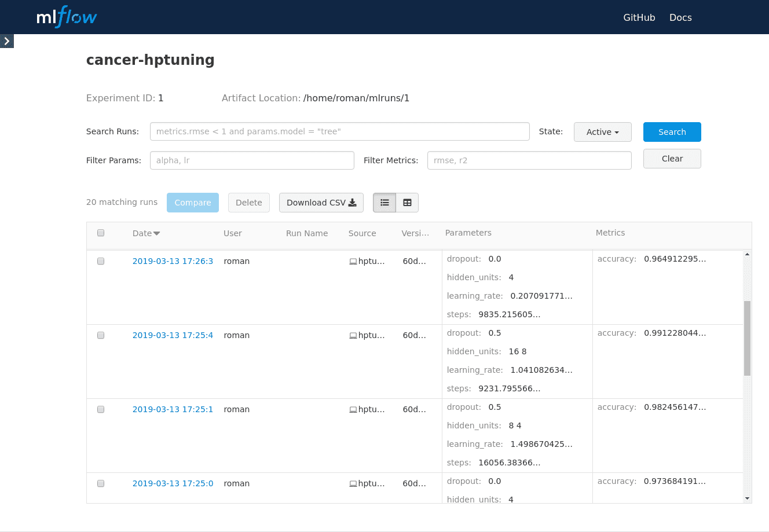Click the runs table vertical scrollbar thumb

click(x=747, y=338)
